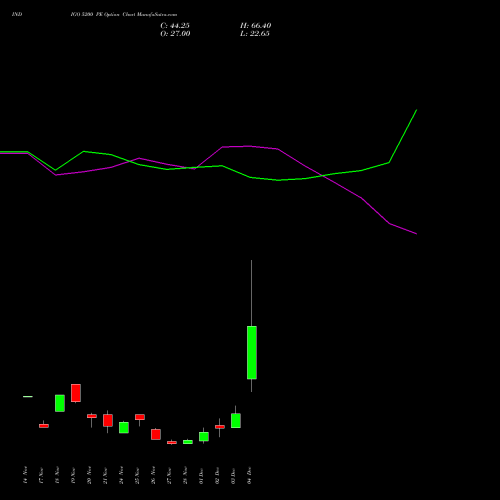The height and width of the screenshot is (500, 500).
Task: Click the chart title text at top
Action: tap(124, 14)
